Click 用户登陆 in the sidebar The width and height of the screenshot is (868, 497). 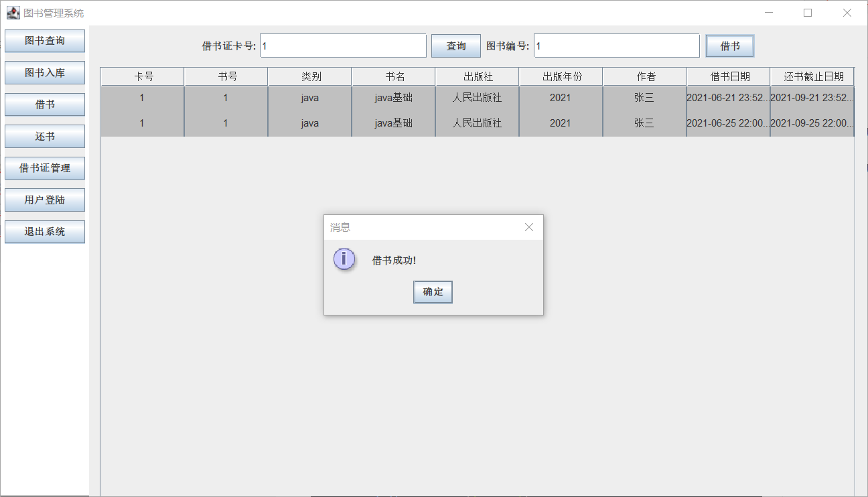(44, 200)
